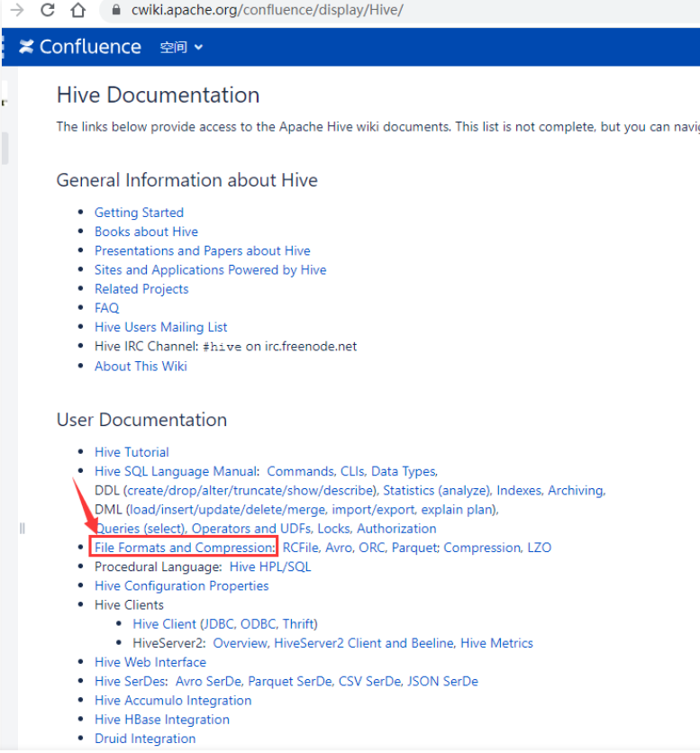
Task: Open the Hive Tutorial link
Action: click(x=132, y=452)
